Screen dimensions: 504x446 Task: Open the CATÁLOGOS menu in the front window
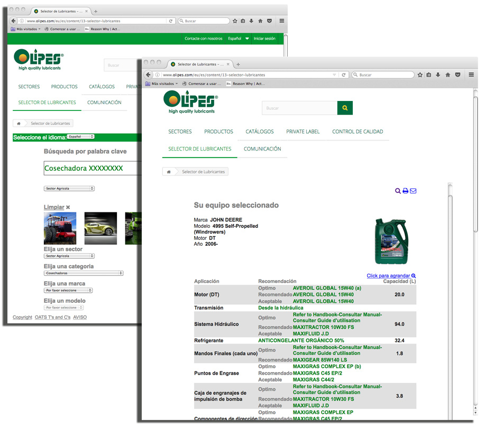tap(260, 132)
